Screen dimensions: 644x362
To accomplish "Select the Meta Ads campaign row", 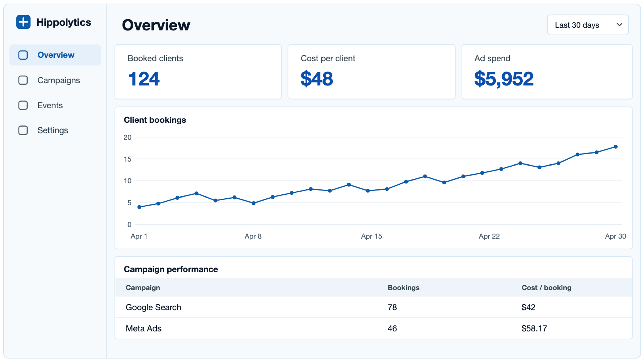I will coord(373,328).
